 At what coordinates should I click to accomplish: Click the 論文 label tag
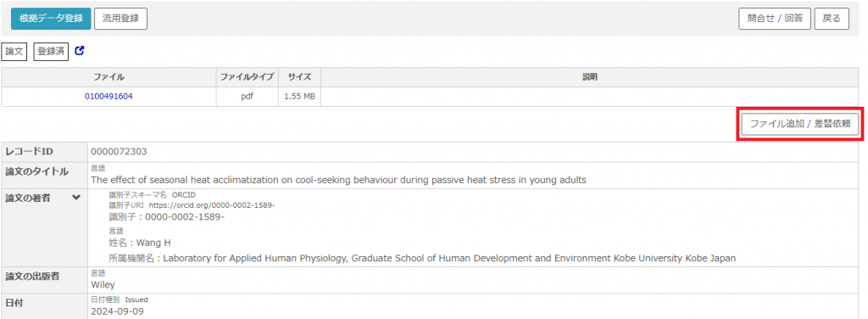tap(14, 52)
